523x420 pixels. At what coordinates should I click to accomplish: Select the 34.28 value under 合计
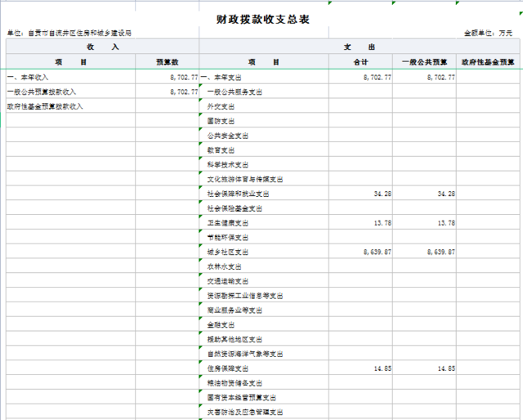coord(381,194)
